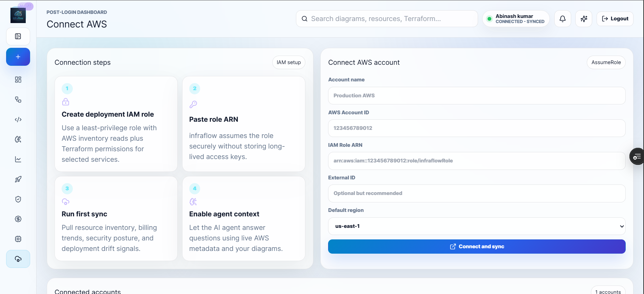
Task: Click the step number 2 badge
Action: pyautogui.click(x=195, y=89)
